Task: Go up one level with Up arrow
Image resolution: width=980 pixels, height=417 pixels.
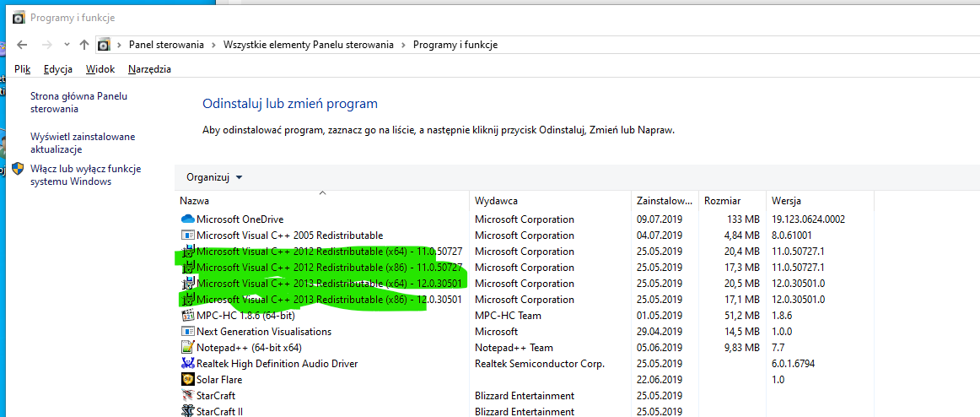Action: [x=84, y=45]
